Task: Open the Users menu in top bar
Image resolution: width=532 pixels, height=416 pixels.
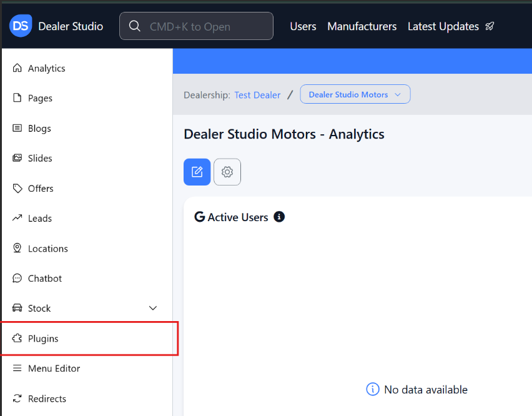Action: (303, 26)
